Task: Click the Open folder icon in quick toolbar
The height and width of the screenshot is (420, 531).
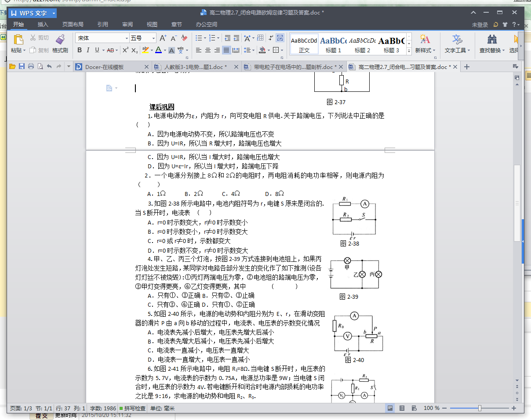Action: click(12, 67)
